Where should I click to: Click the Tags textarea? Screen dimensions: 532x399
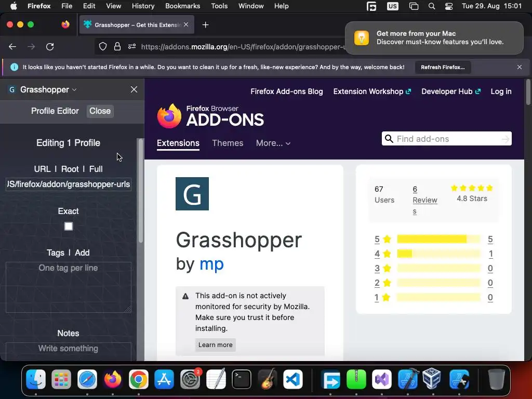[69, 287]
